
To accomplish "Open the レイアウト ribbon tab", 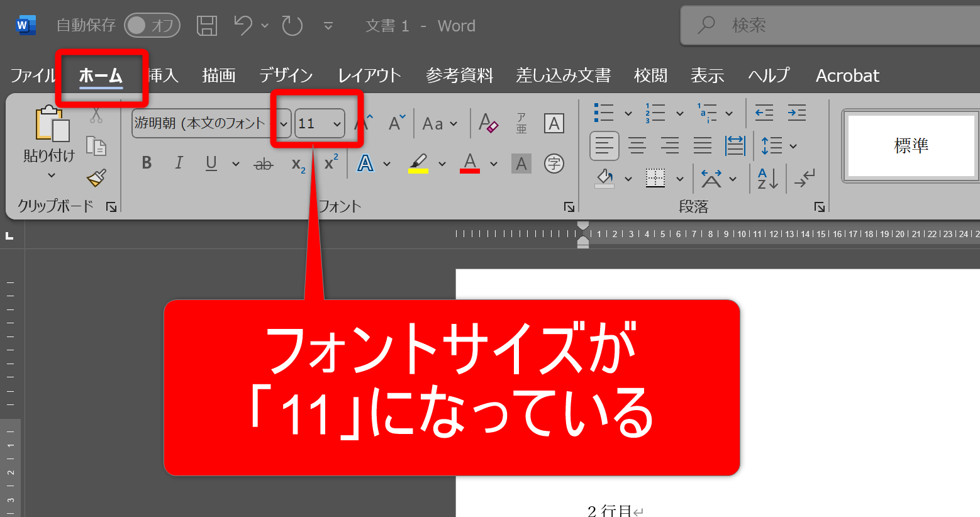I will pyautogui.click(x=369, y=75).
